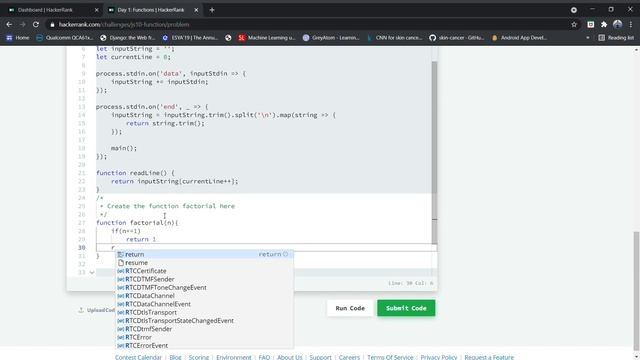The image size is (640, 360).
Task: Select RTCCertificate from suggestions
Action: click(204, 271)
